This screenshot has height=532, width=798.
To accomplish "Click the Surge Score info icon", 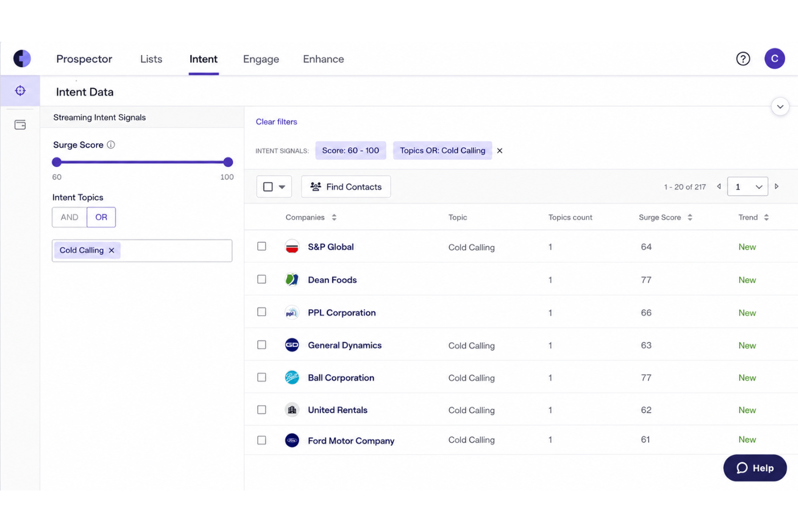I will pos(111,144).
